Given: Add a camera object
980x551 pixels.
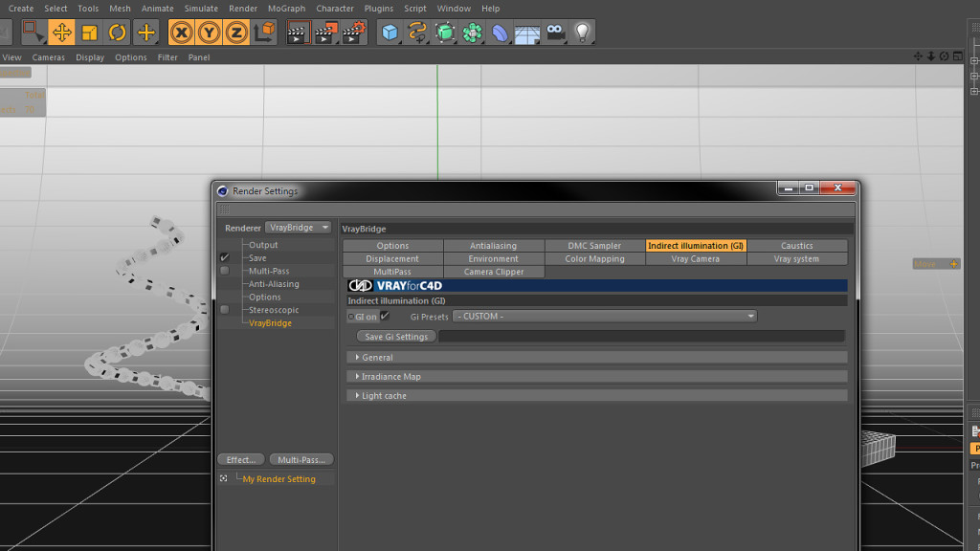Looking at the screenshot, I should tap(555, 32).
